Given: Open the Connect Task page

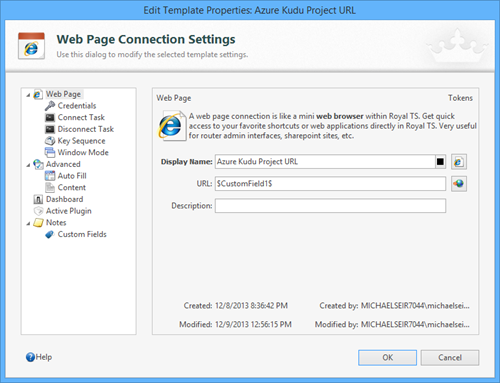Looking at the screenshot, I should [81, 118].
